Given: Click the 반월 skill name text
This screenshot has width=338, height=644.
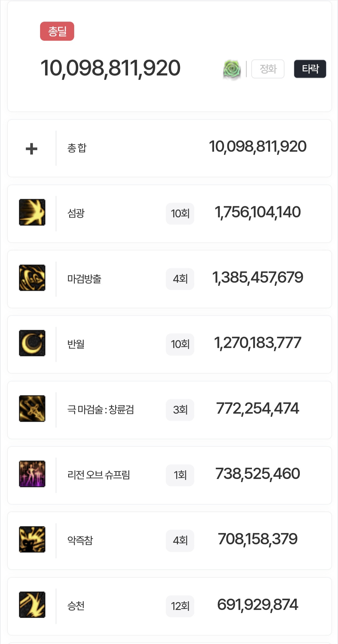Looking at the screenshot, I should pyautogui.click(x=76, y=344).
